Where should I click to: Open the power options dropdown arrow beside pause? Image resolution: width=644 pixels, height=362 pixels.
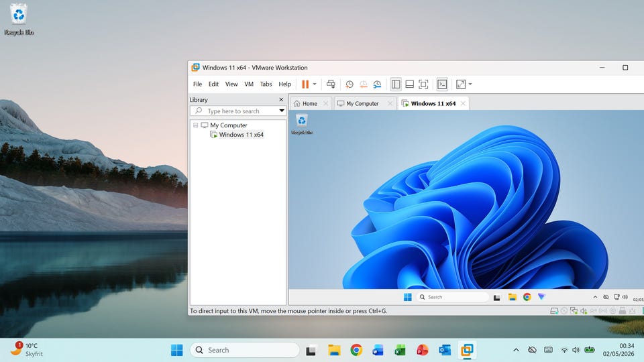315,84
